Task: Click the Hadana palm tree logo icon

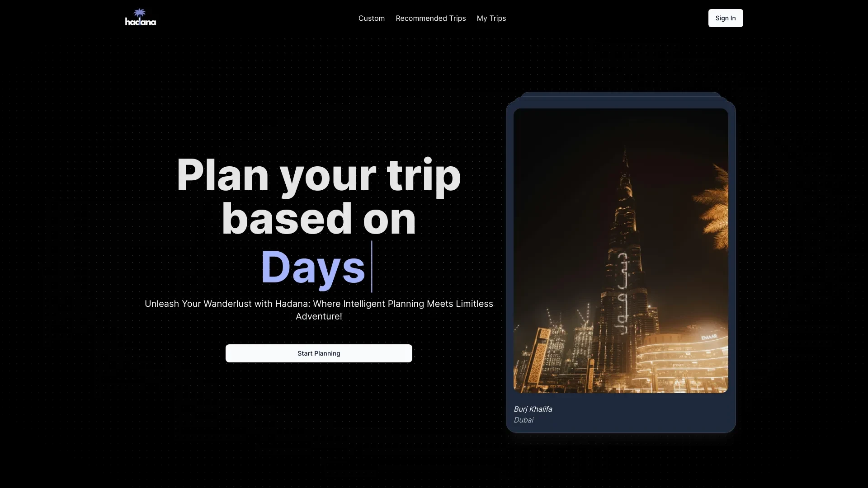Action: (x=141, y=12)
